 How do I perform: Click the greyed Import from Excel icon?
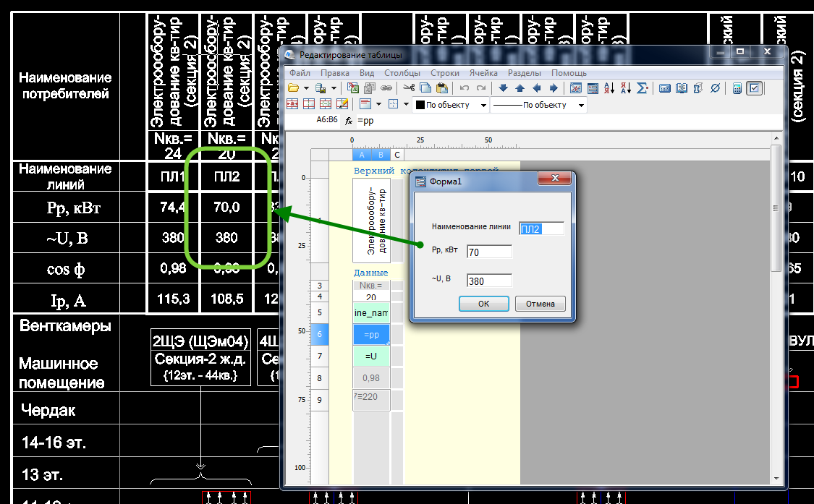coord(370,88)
